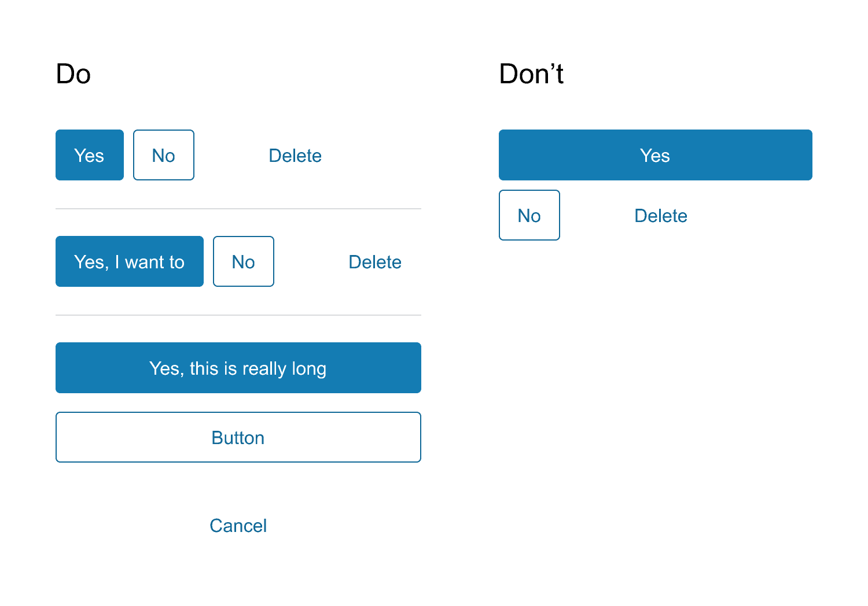Viewport: 868px width, 606px height.
Task: Click the 'Do' heading text
Action: pyautogui.click(x=73, y=74)
